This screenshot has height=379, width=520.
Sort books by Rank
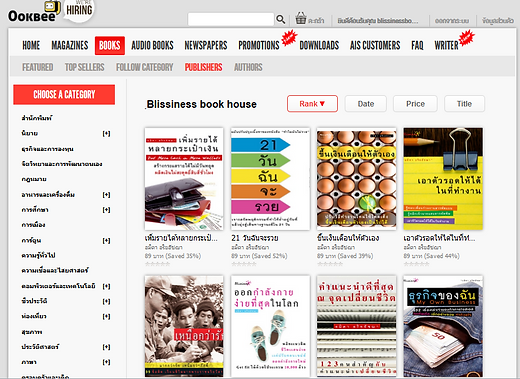point(312,104)
